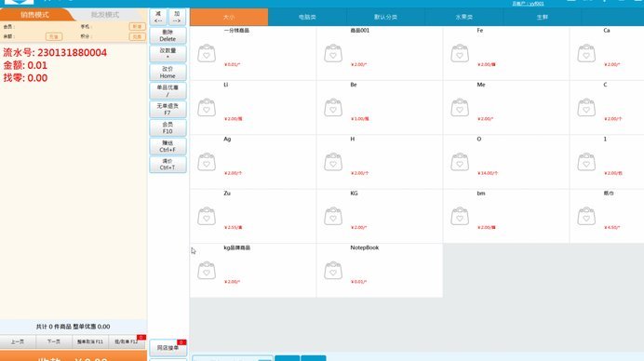The width and height of the screenshot is (644, 361).
Task: Click the bag icon of 商品001
Action: (332, 53)
